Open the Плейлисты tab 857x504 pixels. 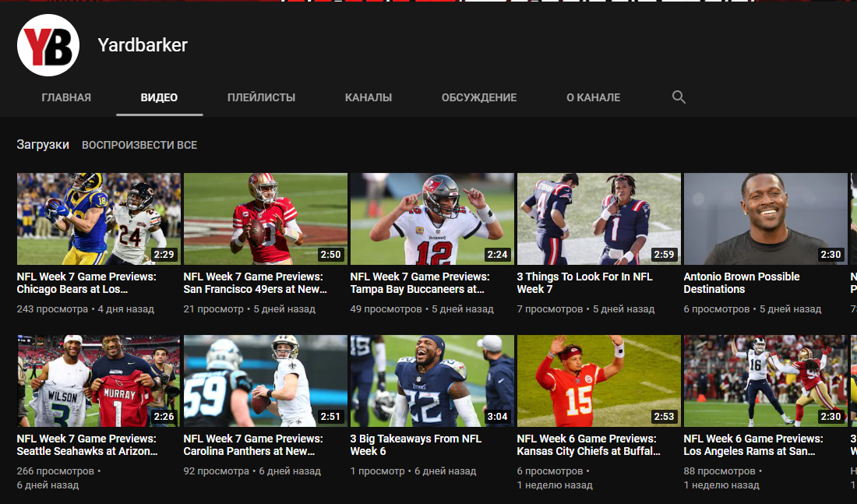[x=261, y=97]
